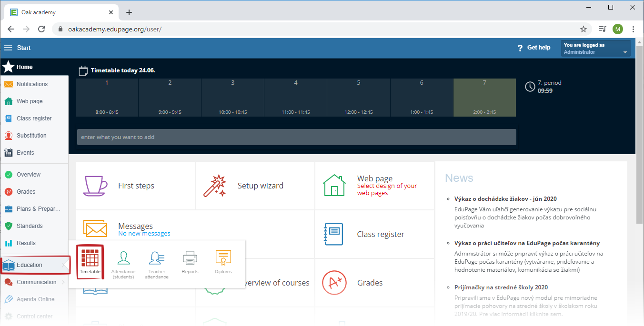The image size is (644, 326).
Task: Click the Web page green house tile icon
Action: pos(334,186)
